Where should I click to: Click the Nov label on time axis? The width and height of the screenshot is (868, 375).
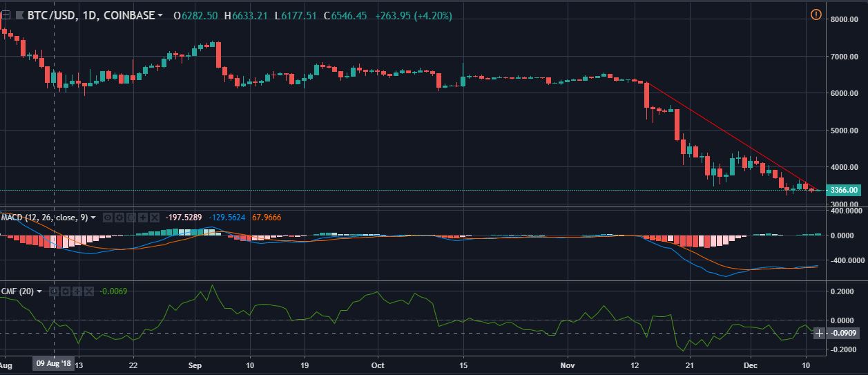click(x=568, y=364)
